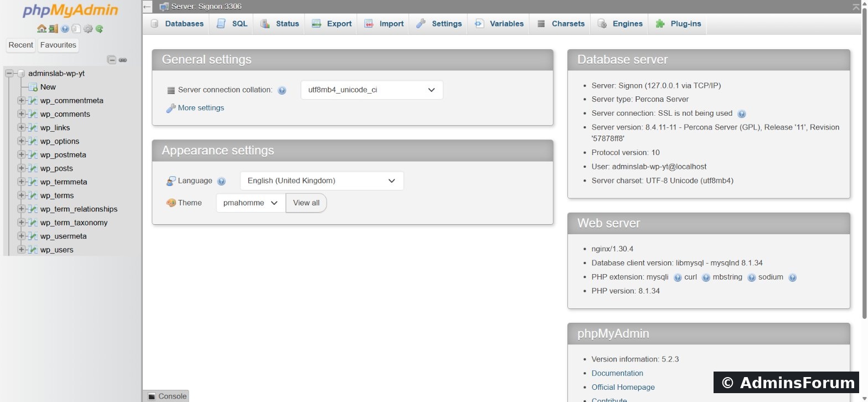The width and height of the screenshot is (868, 402).
Task: Click the Log out door icon
Action: click(x=53, y=29)
